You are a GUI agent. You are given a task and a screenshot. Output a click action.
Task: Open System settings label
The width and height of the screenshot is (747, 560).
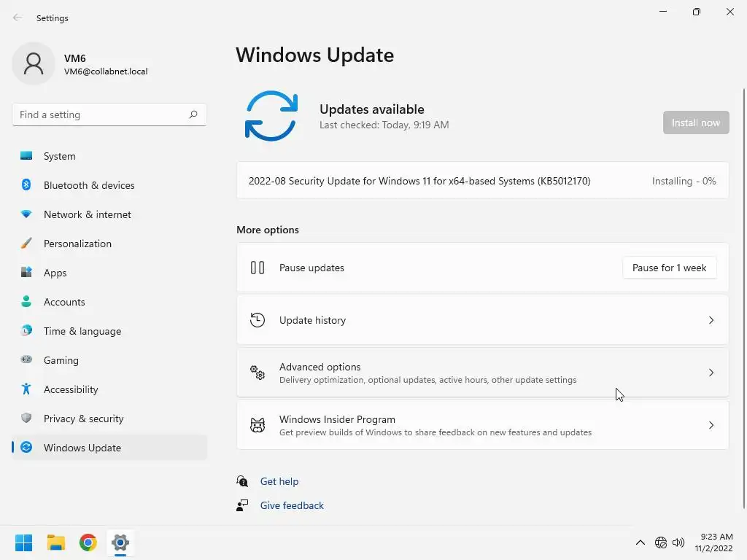pyautogui.click(x=60, y=156)
